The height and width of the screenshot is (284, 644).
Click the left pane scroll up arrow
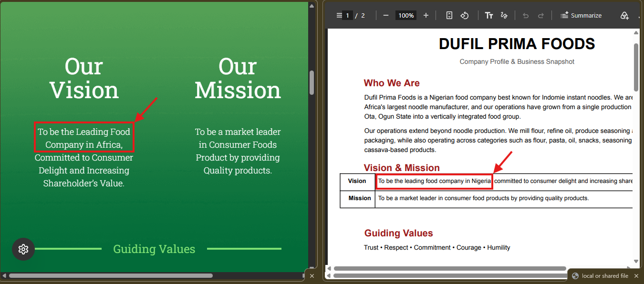pos(312,6)
